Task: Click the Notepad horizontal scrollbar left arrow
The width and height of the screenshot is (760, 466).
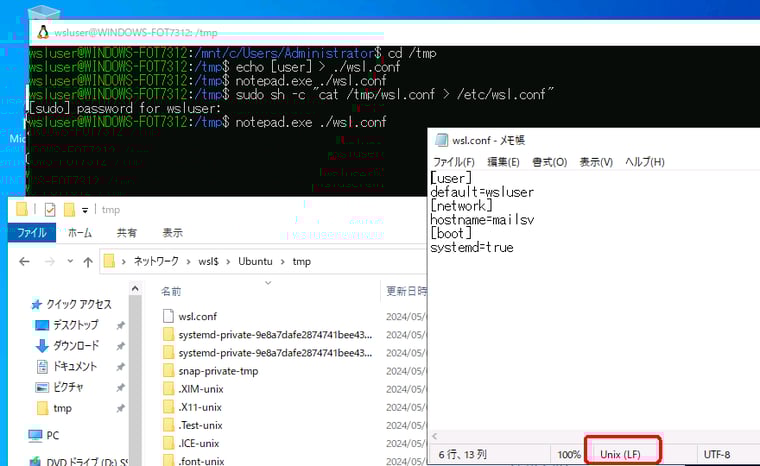Action: click(x=435, y=436)
